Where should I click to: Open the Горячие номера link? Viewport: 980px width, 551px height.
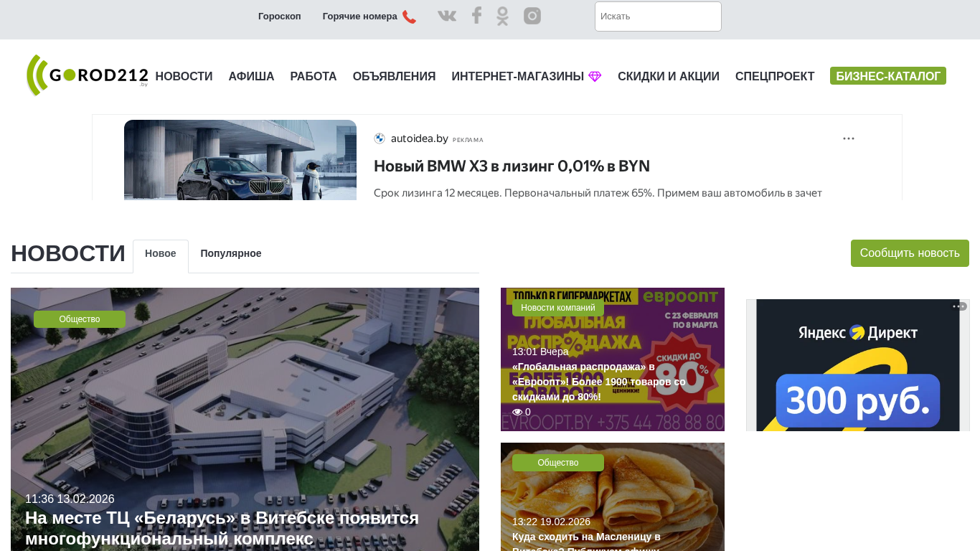point(360,17)
